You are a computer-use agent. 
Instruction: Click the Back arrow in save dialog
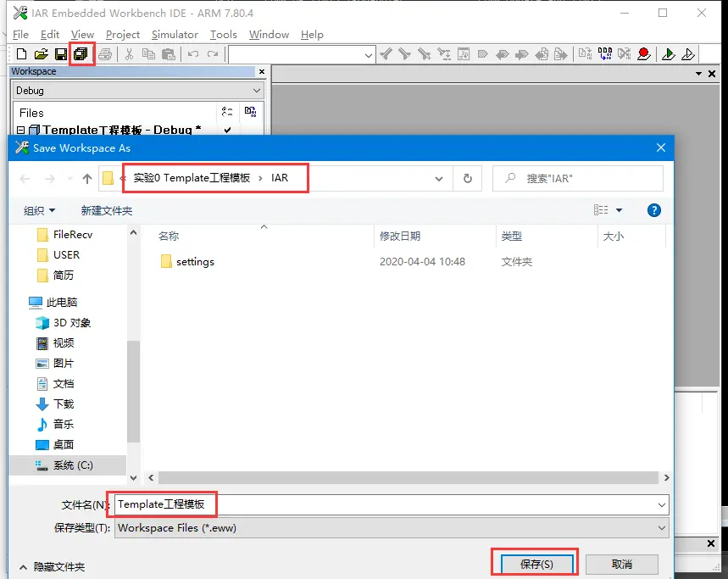pyautogui.click(x=25, y=179)
